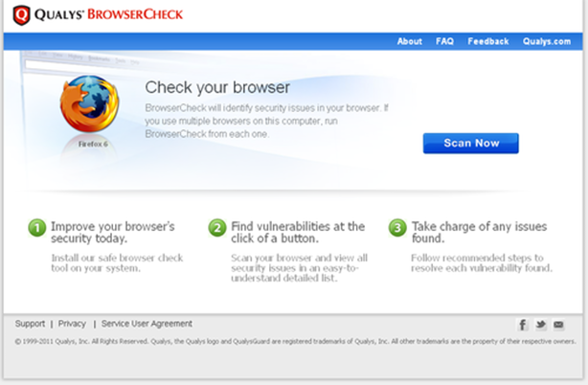
Task: Open the Support footer link
Action: point(30,324)
